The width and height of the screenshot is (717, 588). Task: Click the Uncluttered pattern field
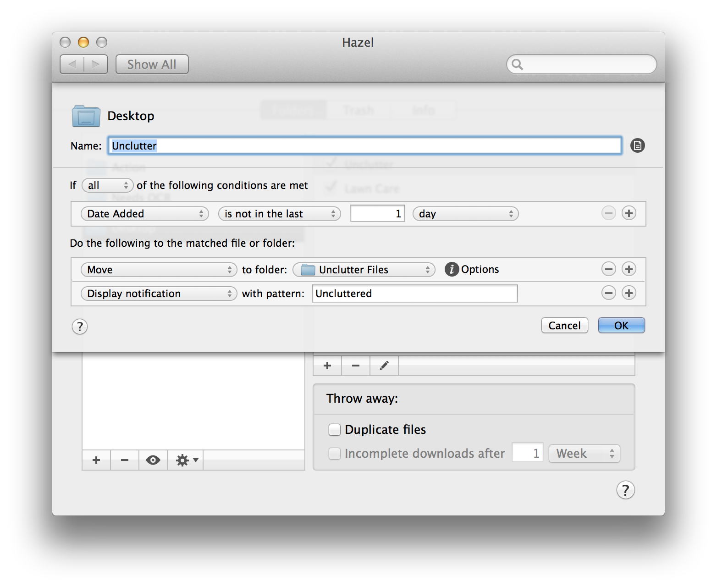click(x=415, y=294)
